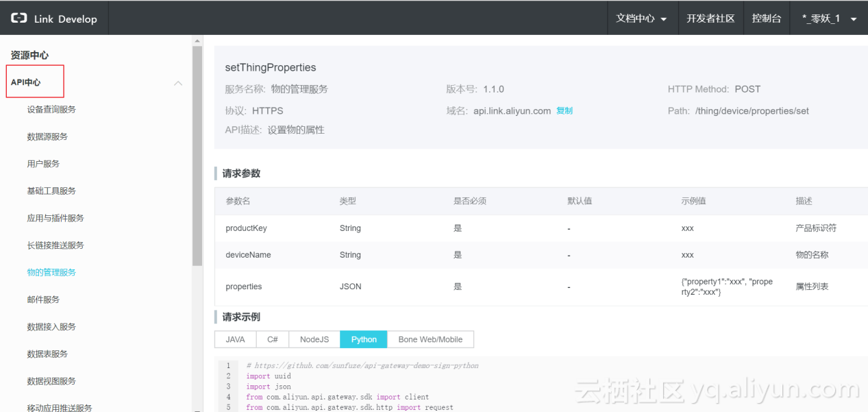868x412 pixels.
Task: Click the setThingProperties title text
Action: point(271,67)
